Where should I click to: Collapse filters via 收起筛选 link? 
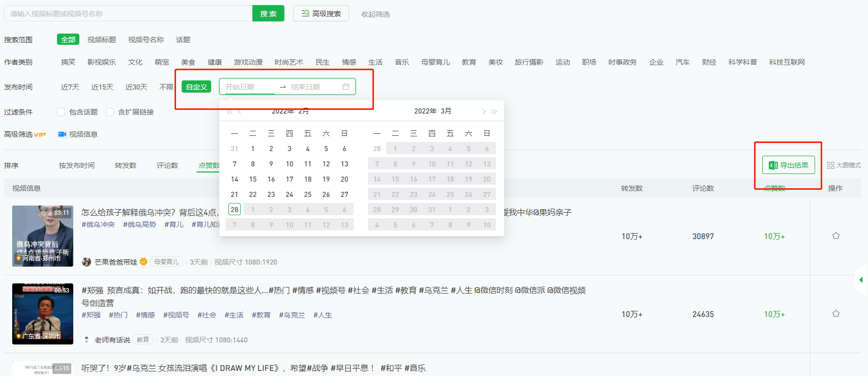point(375,14)
